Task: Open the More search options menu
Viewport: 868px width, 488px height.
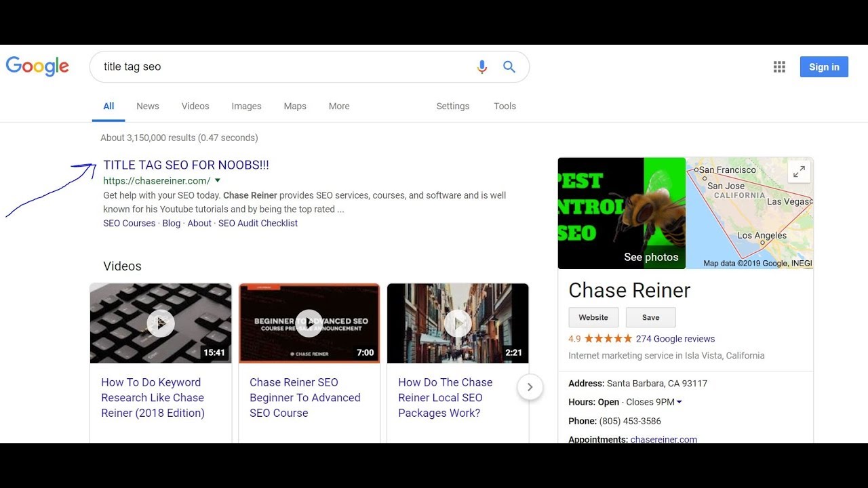Action: (339, 106)
